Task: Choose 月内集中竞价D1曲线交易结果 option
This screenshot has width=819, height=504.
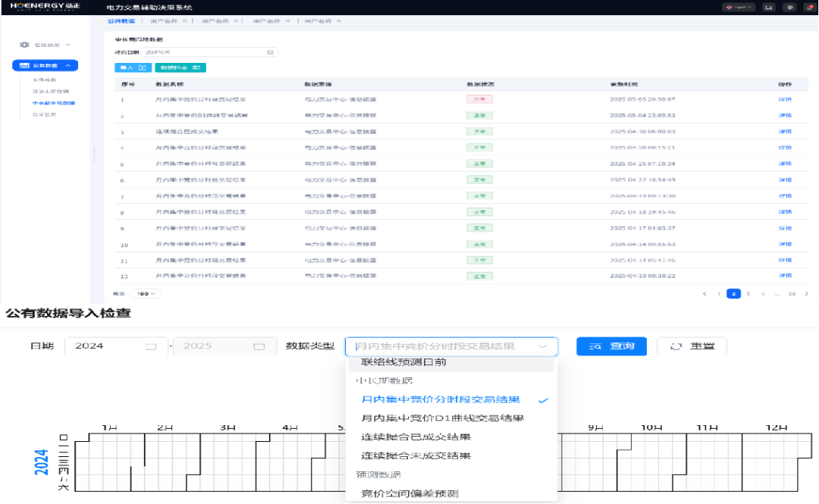Action: click(x=442, y=418)
